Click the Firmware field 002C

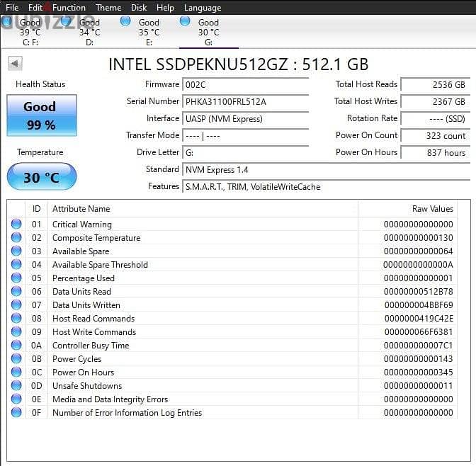point(245,85)
